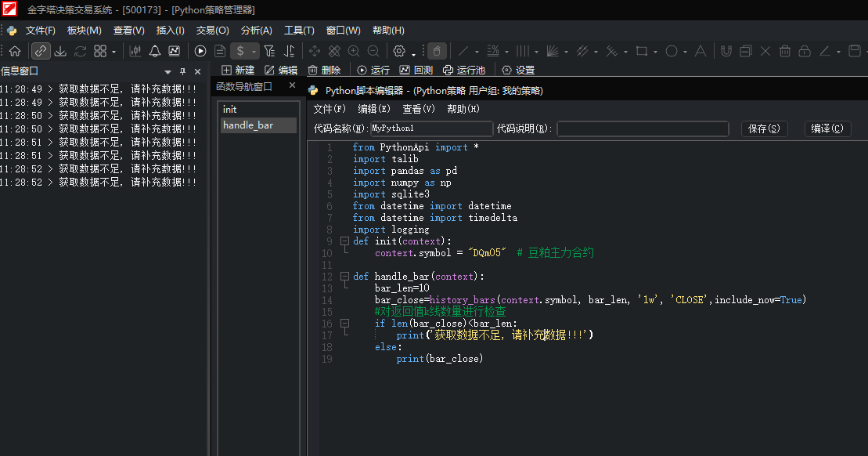
Task: Select the text annotation A tool
Action: pyautogui.click(x=701, y=51)
